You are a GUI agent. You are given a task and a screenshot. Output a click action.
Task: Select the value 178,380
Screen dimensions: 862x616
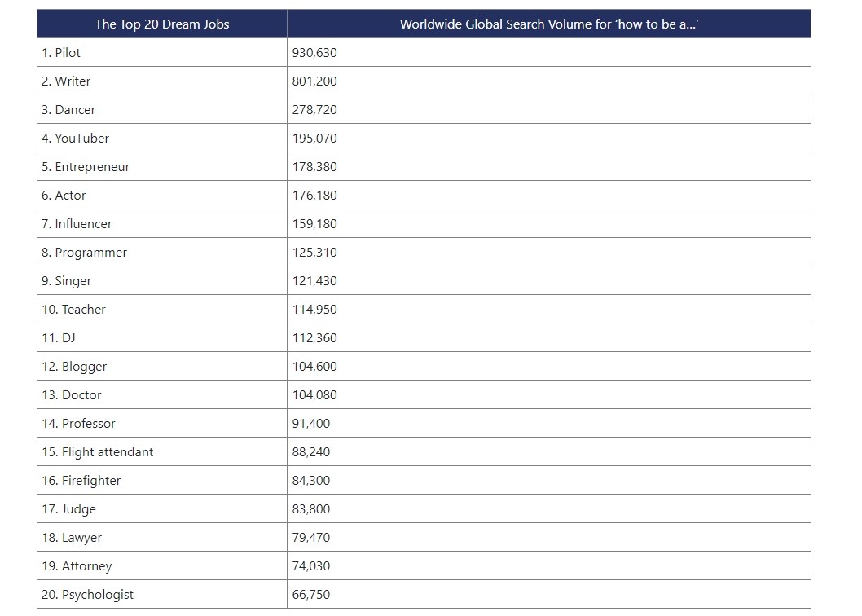coord(314,167)
